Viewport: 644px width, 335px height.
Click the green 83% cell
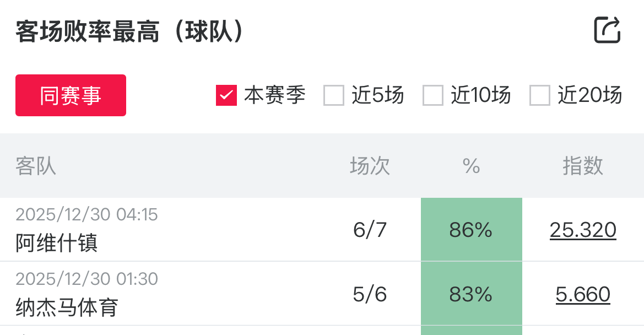471,294
